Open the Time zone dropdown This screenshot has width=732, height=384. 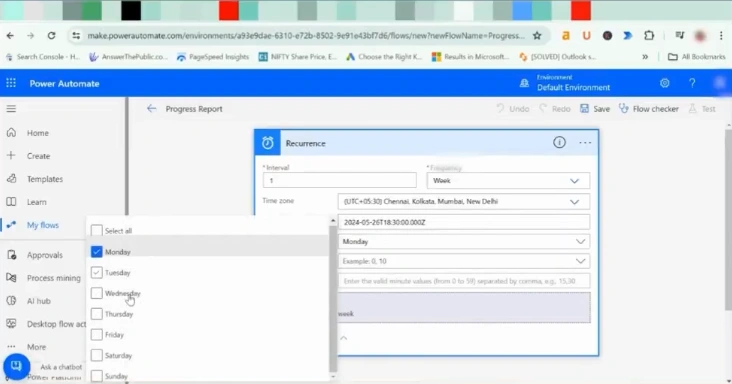(x=464, y=202)
